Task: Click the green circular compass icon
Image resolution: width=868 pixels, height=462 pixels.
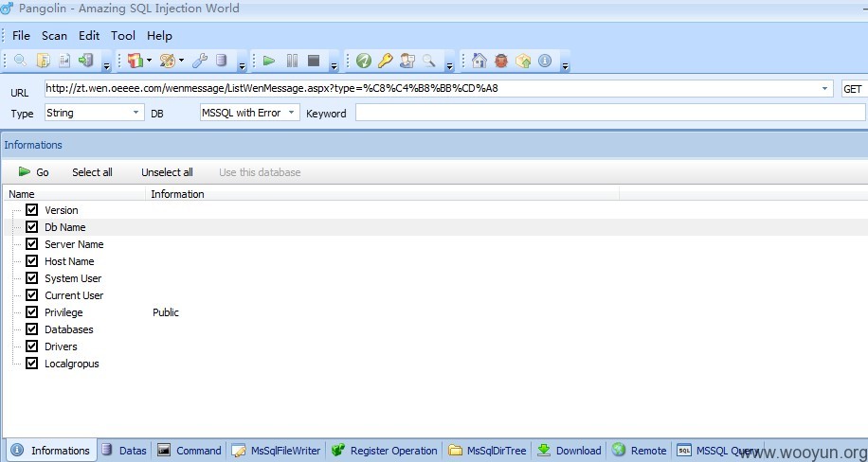Action: click(364, 61)
